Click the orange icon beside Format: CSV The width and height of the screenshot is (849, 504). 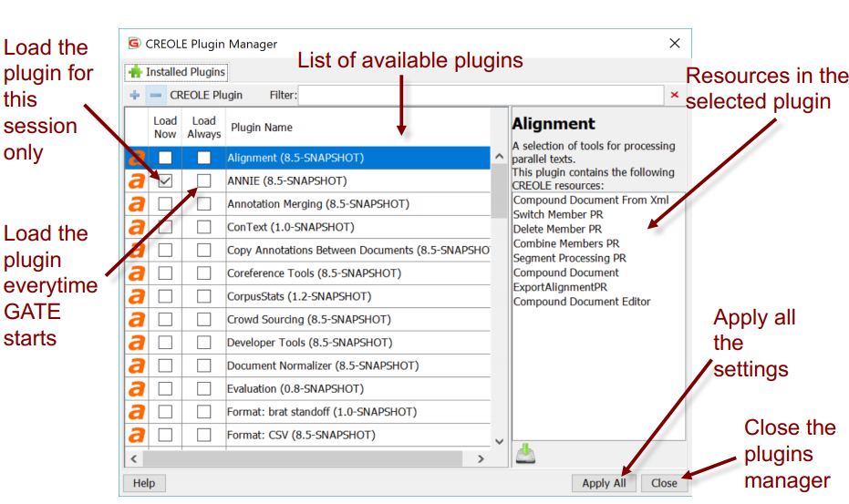[137, 436]
